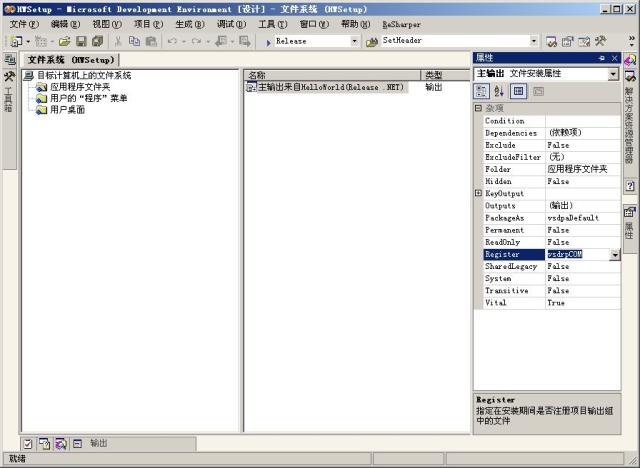The height and width of the screenshot is (468, 640).
Task: Open the Register value dropdown
Action: click(x=614, y=255)
